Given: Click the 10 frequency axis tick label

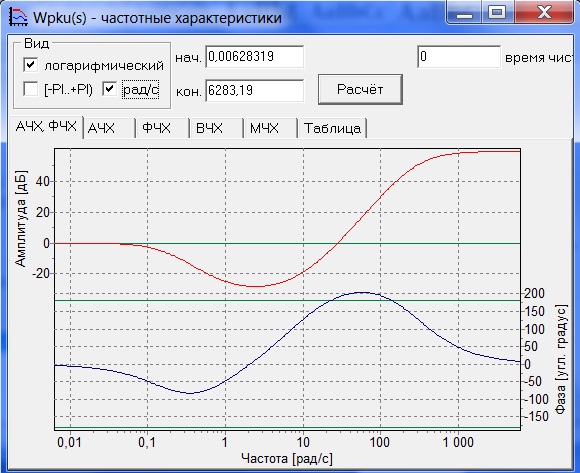Looking at the screenshot, I should [x=303, y=442].
